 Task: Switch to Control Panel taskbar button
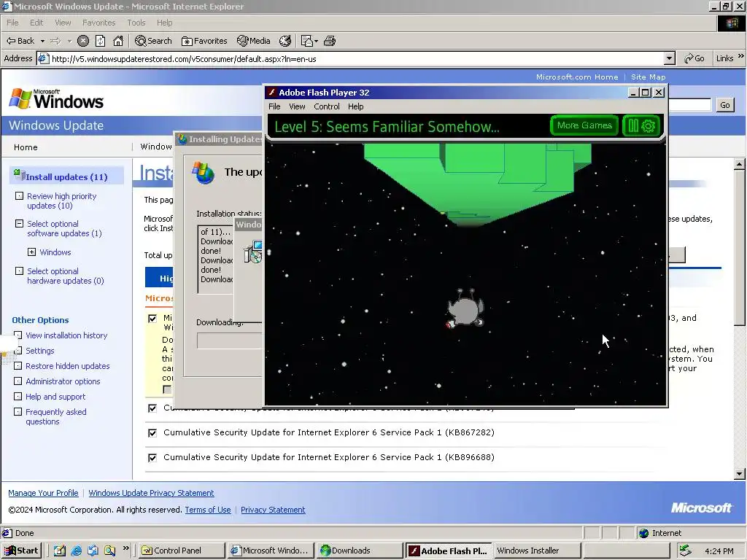coord(182,551)
